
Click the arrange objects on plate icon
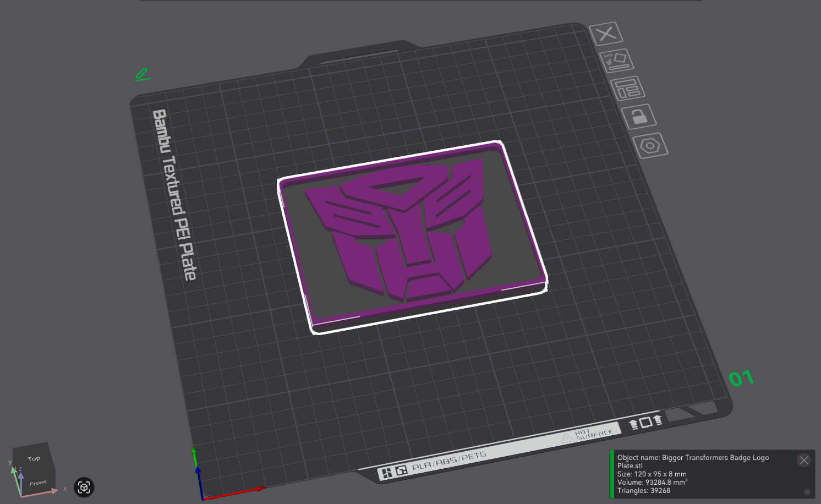[x=627, y=89]
